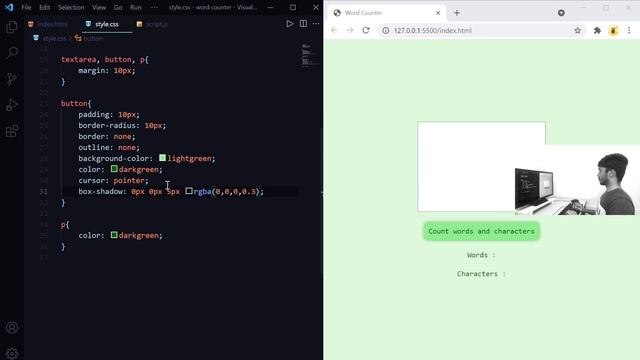Select the Word Counter browser tab
The image size is (640, 360).
tap(386, 13)
